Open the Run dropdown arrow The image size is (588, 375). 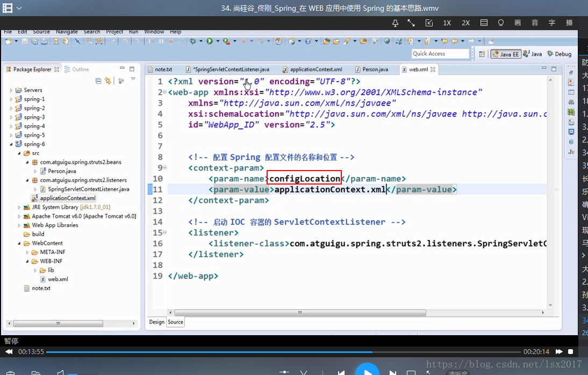[x=218, y=41]
